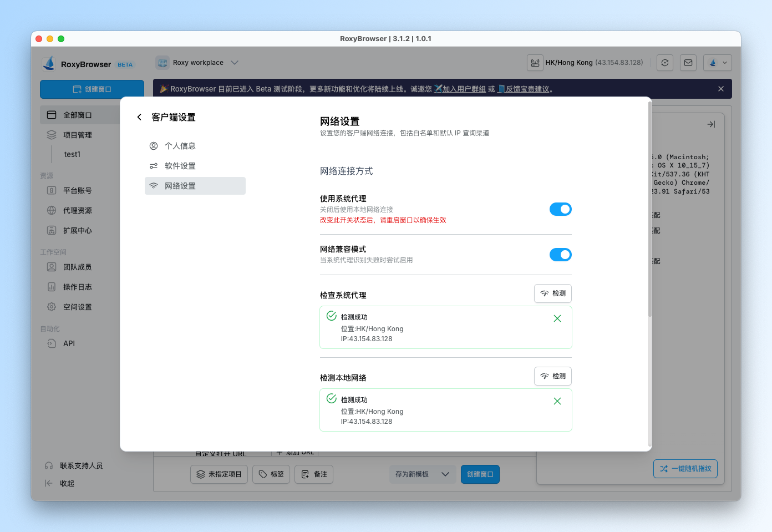Click the settings dialog vertical scrollbar
The width and height of the screenshot is (772, 532).
click(x=649, y=210)
